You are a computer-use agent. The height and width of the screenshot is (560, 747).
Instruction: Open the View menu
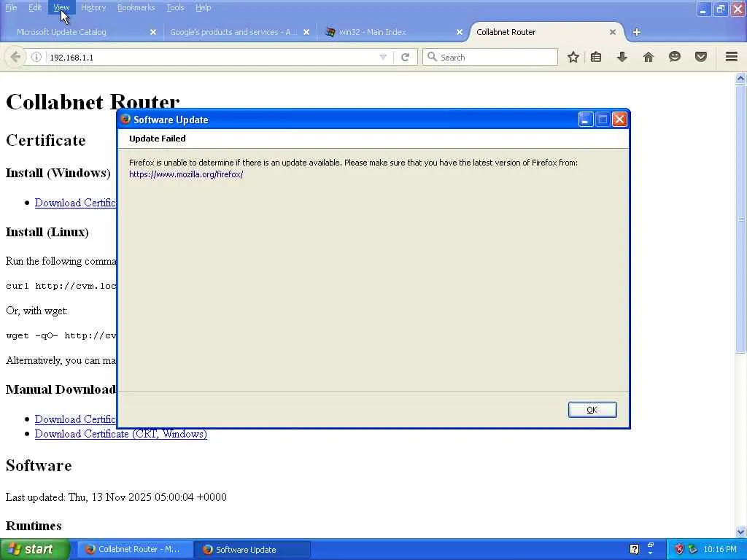[61, 7]
